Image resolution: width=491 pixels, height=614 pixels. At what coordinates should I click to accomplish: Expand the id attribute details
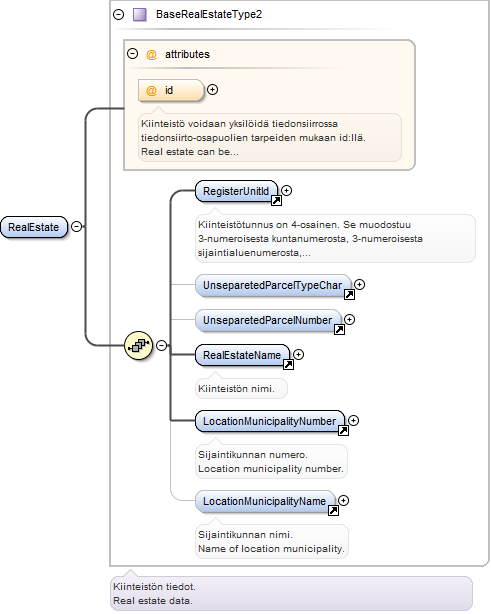pyautogui.click(x=213, y=90)
